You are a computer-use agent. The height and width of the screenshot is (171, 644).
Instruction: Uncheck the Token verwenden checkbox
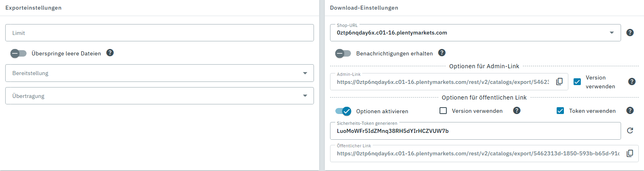pyautogui.click(x=560, y=110)
